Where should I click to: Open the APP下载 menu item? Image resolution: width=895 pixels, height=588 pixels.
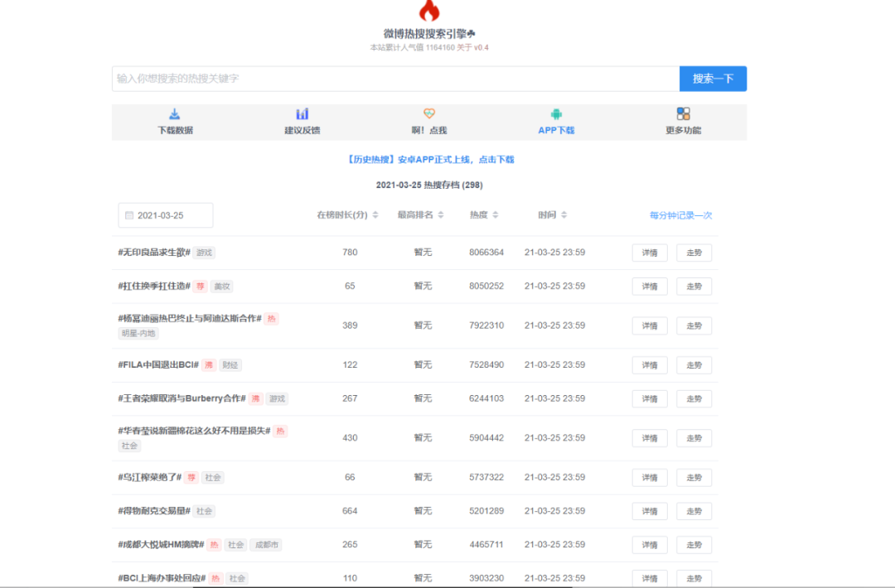tap(556, 122)
